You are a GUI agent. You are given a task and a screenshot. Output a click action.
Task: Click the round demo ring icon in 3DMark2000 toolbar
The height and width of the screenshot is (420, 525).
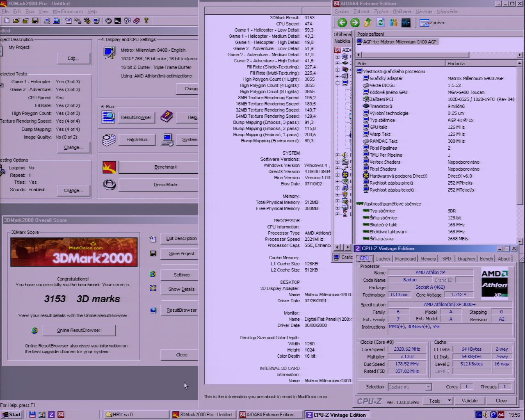(x=108, y=21)
